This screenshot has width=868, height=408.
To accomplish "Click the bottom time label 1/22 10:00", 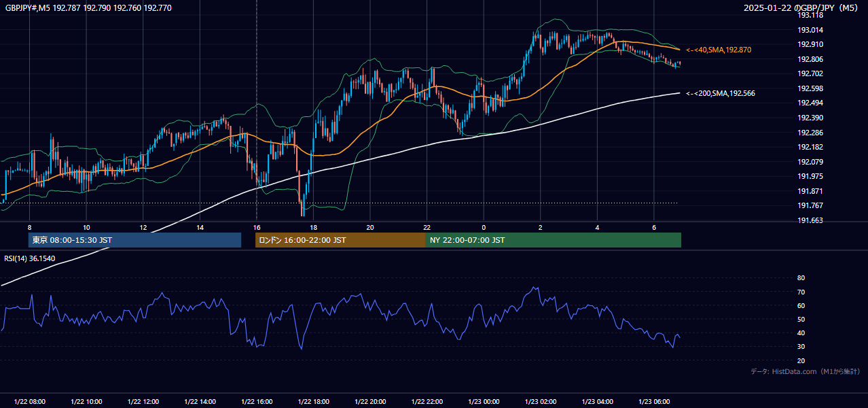I will coord(86,402).
